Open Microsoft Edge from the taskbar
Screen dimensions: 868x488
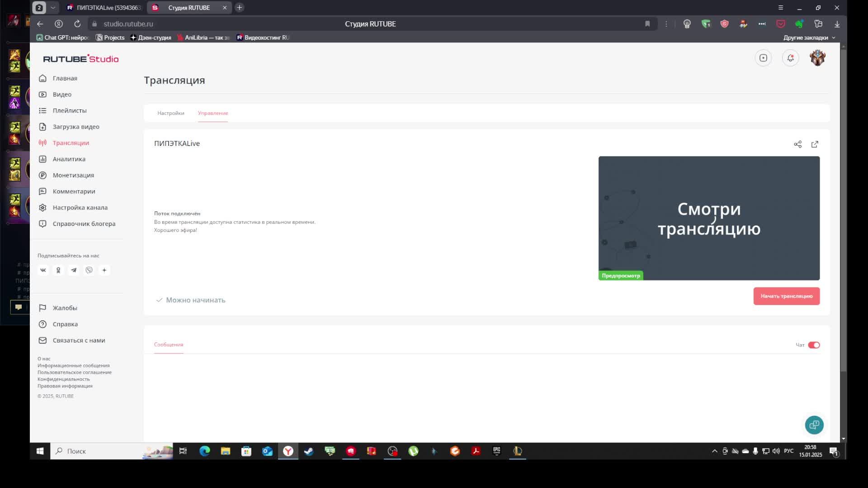pyautogui.click(x=204, y=451)
